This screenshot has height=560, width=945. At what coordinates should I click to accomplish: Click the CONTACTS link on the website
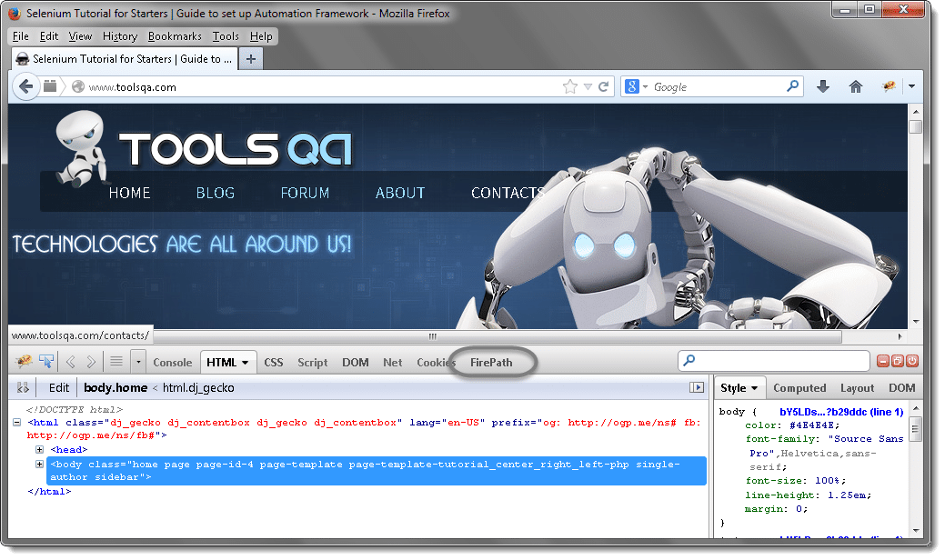(x=507, y=193)
